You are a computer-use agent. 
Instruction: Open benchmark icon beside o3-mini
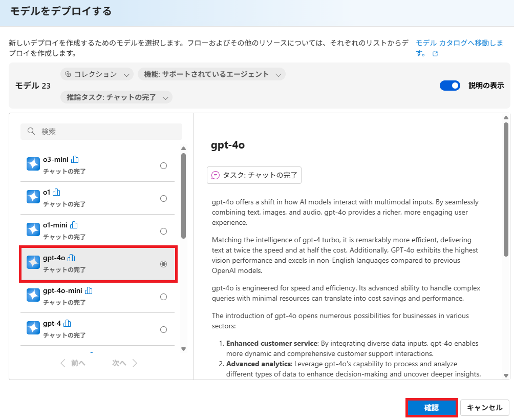(x=75, y=159)
